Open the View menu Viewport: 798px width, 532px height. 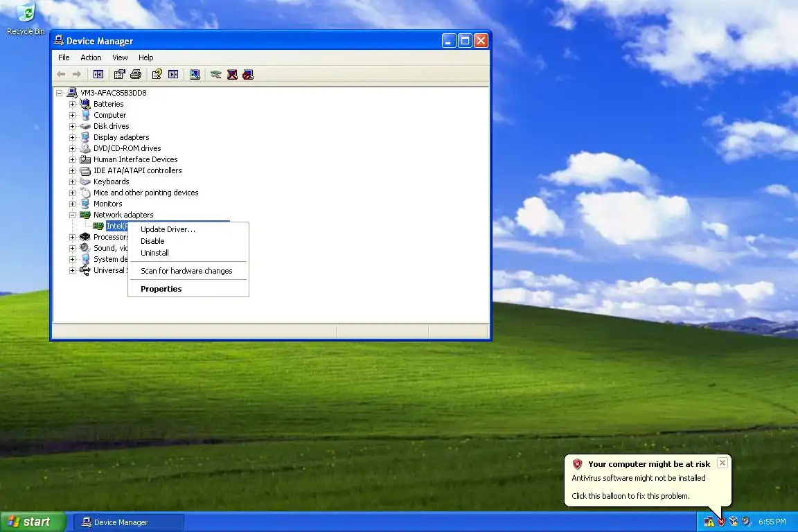[x=120, y=57]
